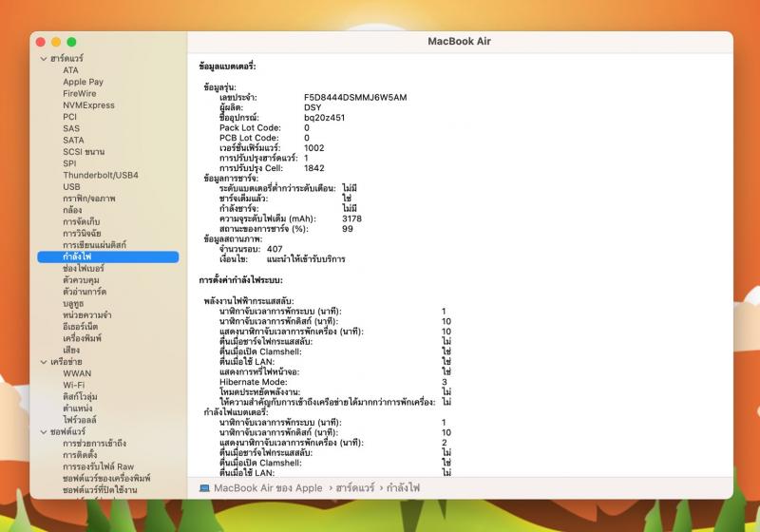Open เครื่องพิมพ์ entry
This screenshot has width=760, height=532.
(x=82, y=338)
